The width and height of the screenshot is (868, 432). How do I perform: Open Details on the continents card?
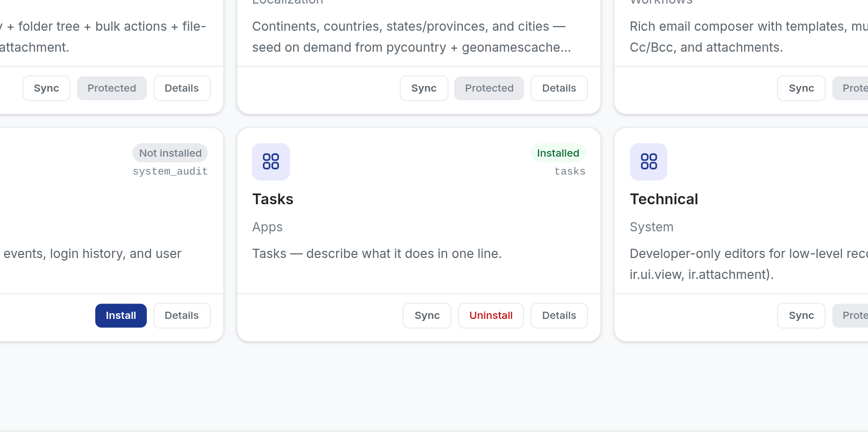[559, 88]
